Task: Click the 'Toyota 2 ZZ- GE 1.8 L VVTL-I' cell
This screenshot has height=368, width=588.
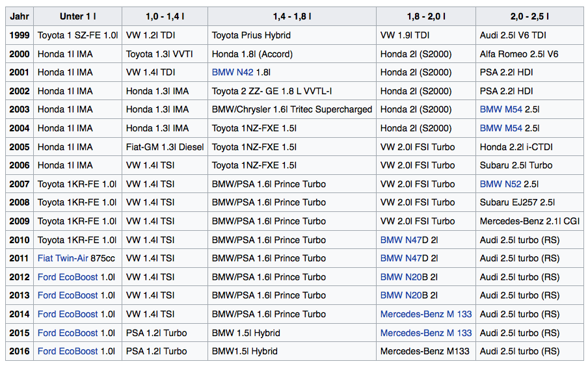Action: (x=292, y=91)
